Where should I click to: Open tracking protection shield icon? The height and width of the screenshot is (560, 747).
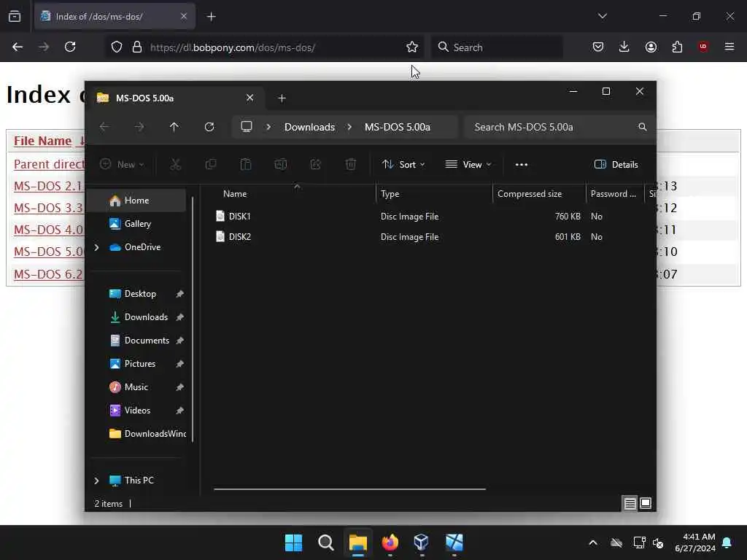(x=117, y=47)
